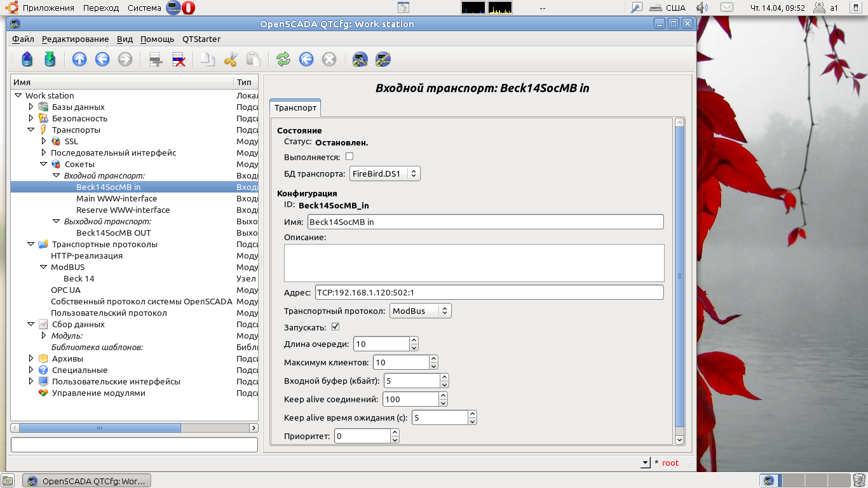The image size is (868, 488).
Task: Click the Адрес input field
Action: pos(489,292)
